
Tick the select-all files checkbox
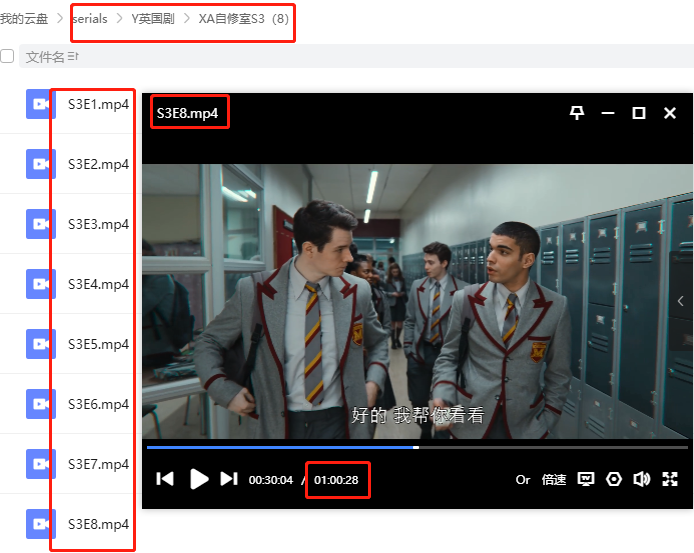click(7, 56)
